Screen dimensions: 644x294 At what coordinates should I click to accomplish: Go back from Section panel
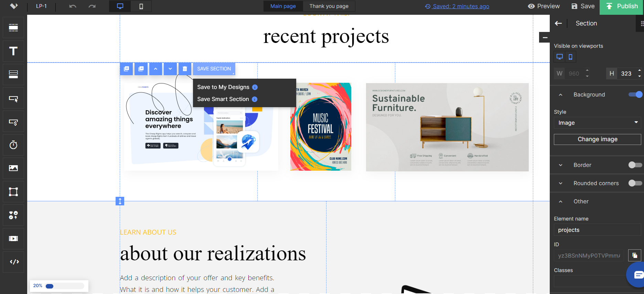(558, 23)
